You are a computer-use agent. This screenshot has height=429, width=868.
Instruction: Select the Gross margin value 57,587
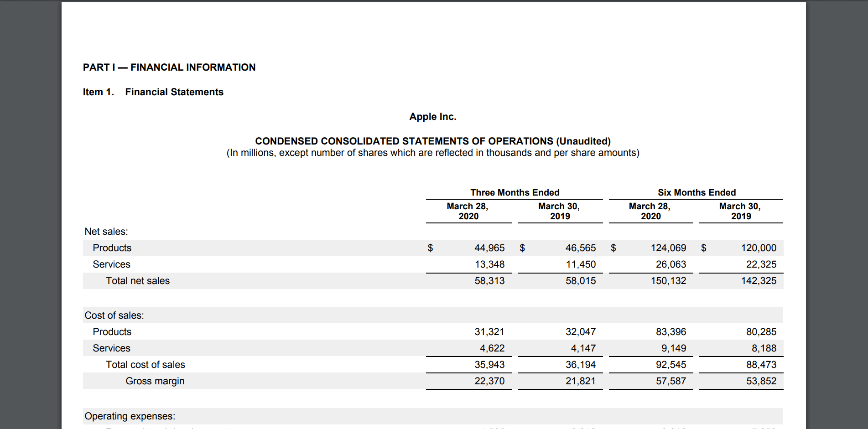671,381
